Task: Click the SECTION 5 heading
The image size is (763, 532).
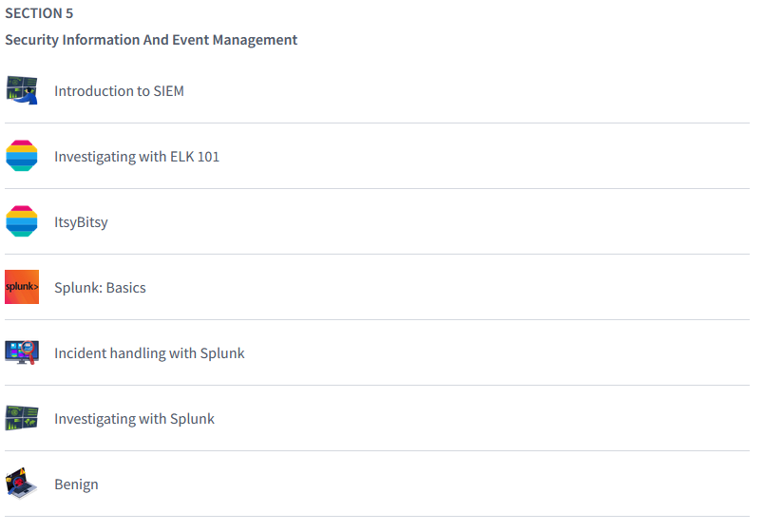Action: tap(39, 13)
